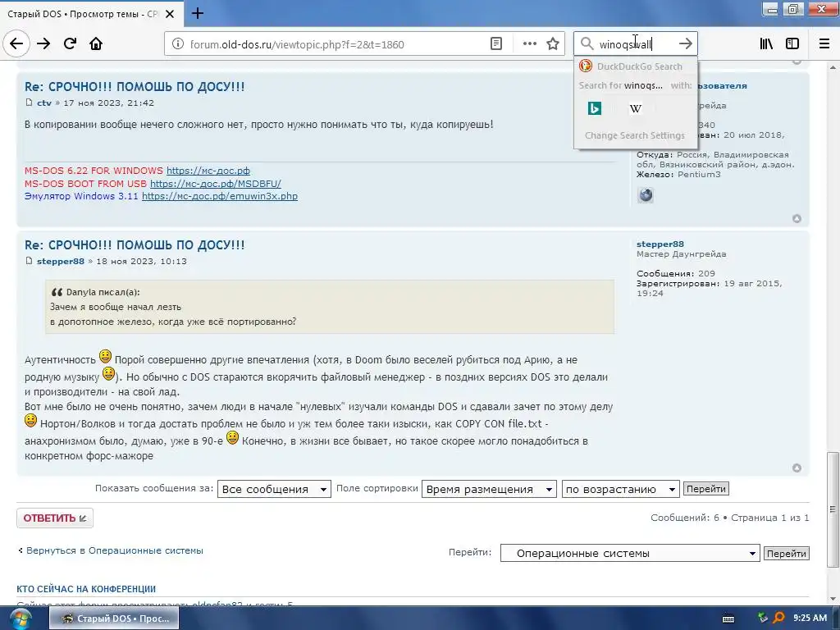The image size is (840, 630).
Task: Open ctv post permalink icon
Action: point(29,103)
